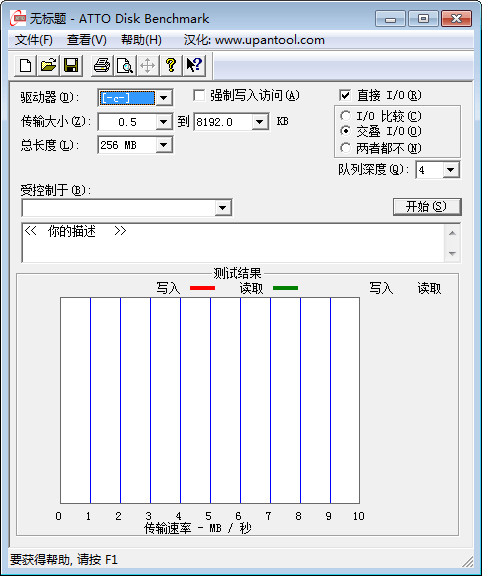Click the 读取 results column header
This screenshot has height=576, width=482.
coord(429,288)
